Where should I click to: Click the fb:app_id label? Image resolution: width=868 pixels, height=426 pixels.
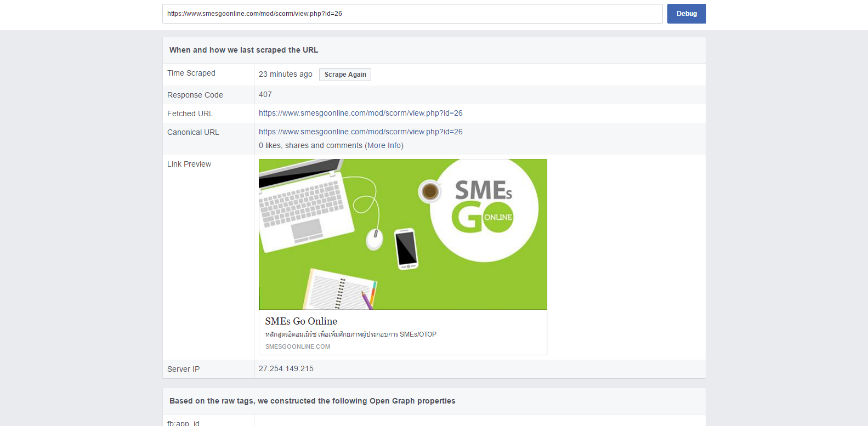tap(184, 423)
